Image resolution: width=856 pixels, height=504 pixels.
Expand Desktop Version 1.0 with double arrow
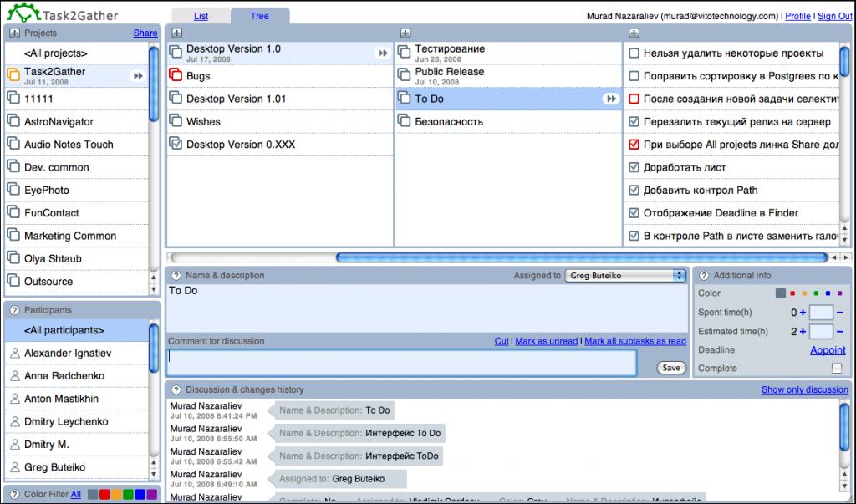(382, 53)
